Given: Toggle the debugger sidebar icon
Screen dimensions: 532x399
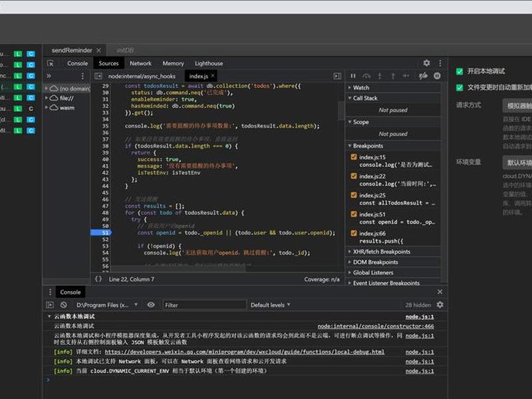Looking at the screenshot, I should point(337,76).
